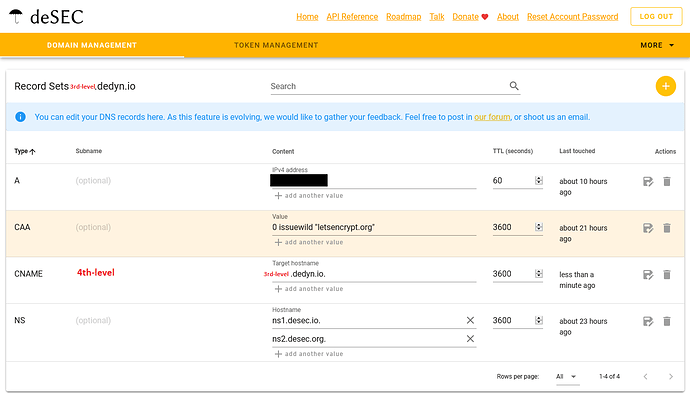
Task: Go to previous page chevron
Action: (x=645, y=376)
